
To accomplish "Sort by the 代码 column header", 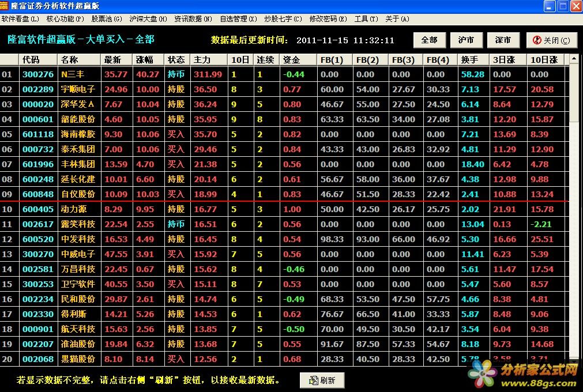I will pyautogui.click(x=37, y=59).
